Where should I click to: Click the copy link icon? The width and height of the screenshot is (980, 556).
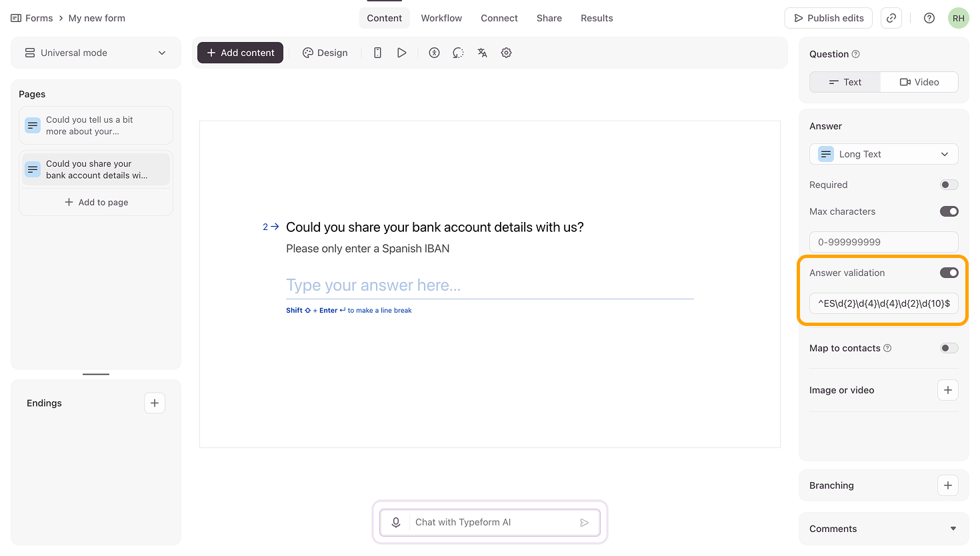tap(891, 18)
